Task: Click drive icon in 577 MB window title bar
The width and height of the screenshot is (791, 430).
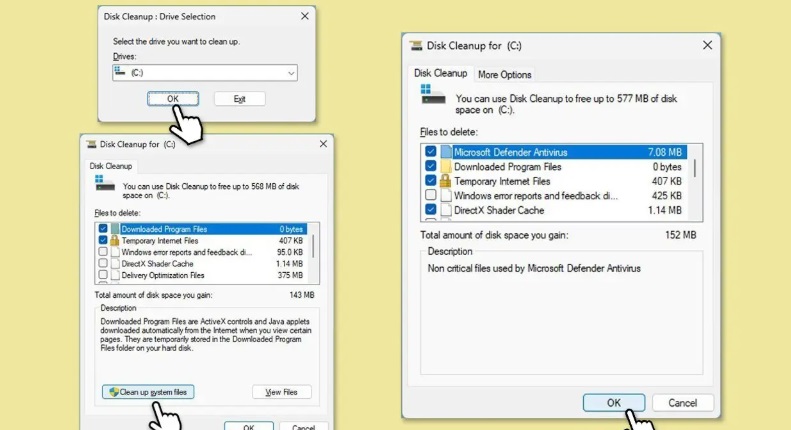Action: click(x=416, y=46)
